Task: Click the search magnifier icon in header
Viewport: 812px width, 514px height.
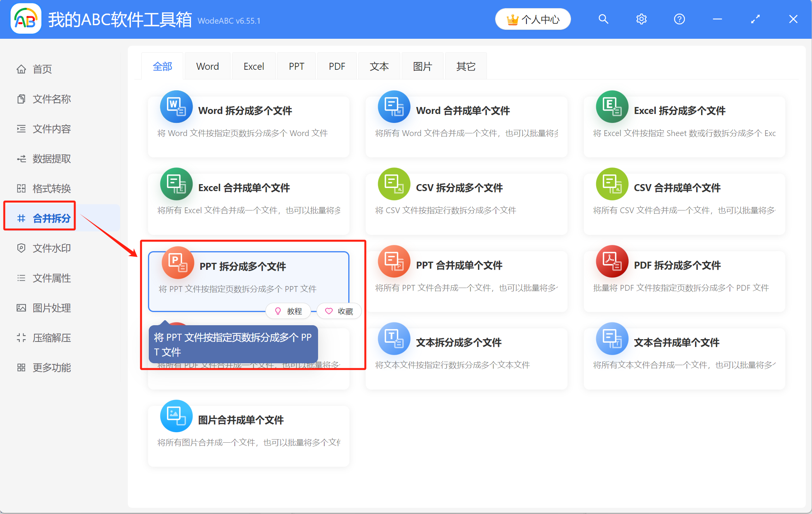Action: (603, 19)
